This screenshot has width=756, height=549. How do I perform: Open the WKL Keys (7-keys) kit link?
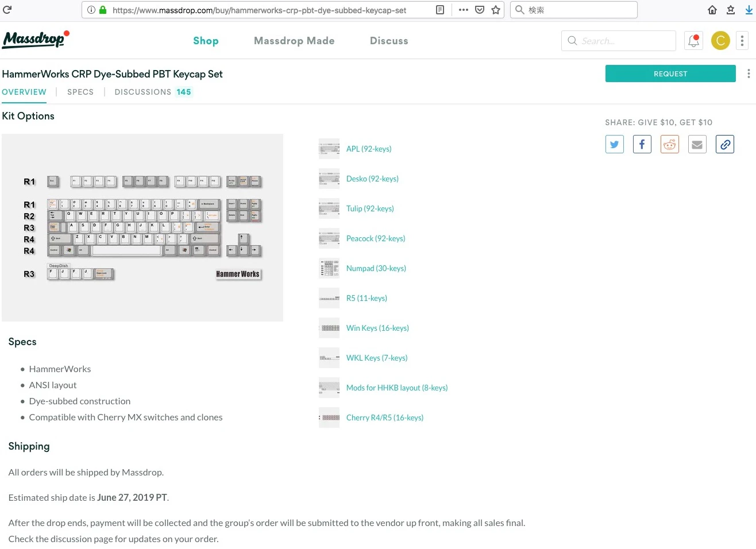[x=377, y=358]
